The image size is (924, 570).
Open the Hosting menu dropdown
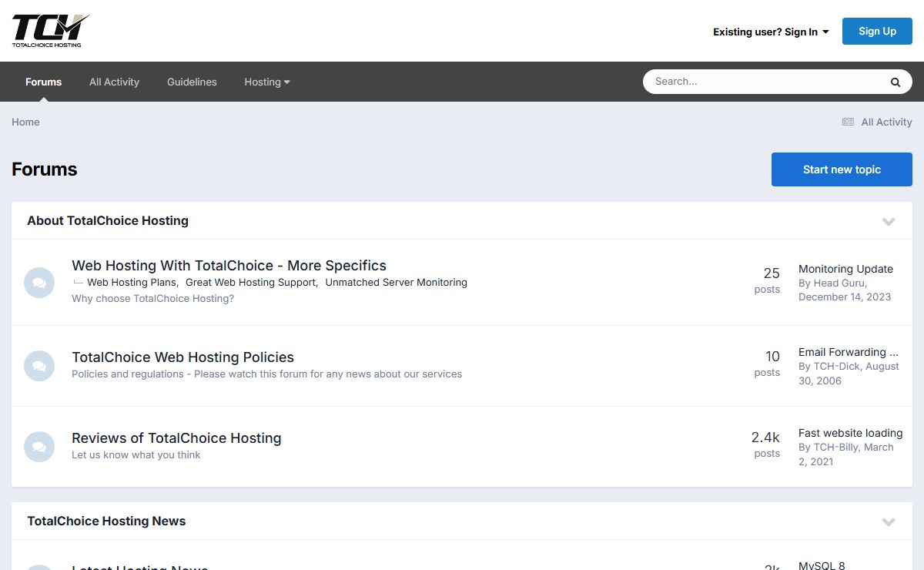[267, 82]
